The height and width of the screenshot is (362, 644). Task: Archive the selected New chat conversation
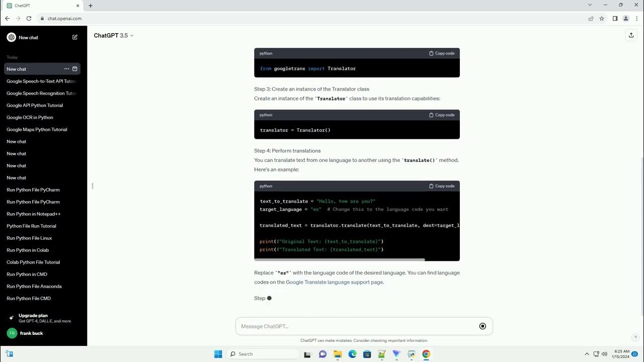tap(75, 69)
